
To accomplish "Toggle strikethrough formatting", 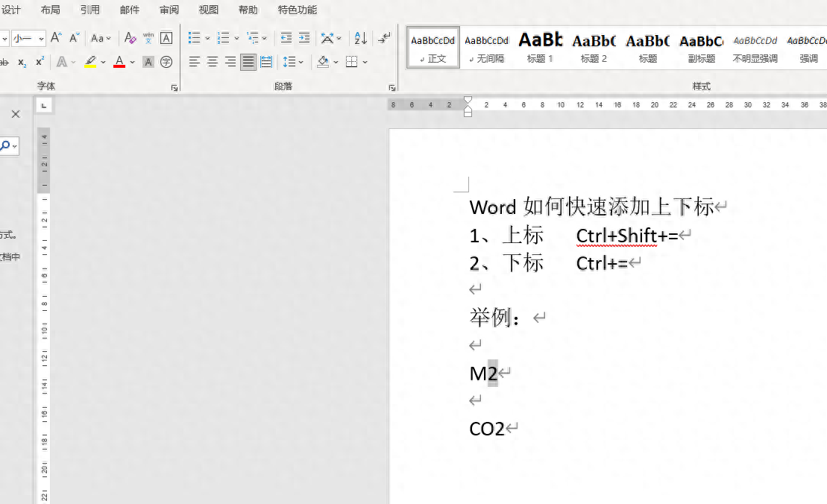I will pyautogui.click(x=4, y=62).
